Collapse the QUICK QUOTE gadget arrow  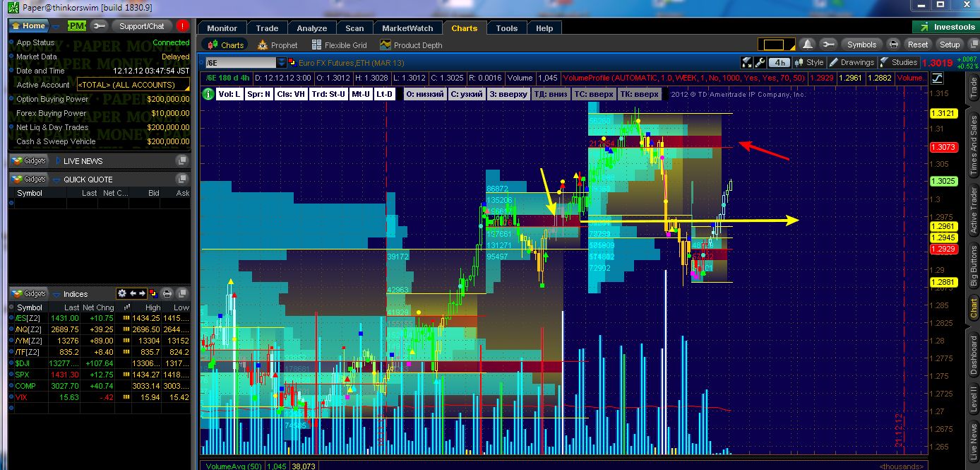click(57, 180)
